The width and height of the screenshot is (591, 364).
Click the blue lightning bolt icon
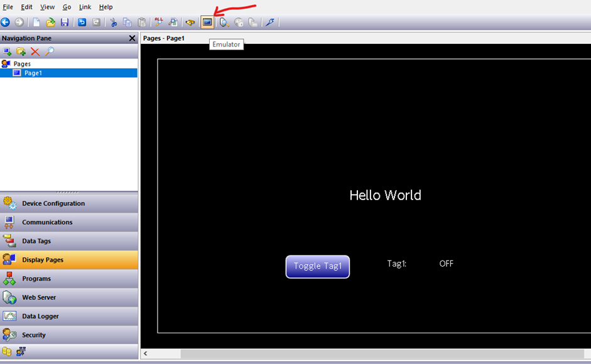(x=270, y=22)
